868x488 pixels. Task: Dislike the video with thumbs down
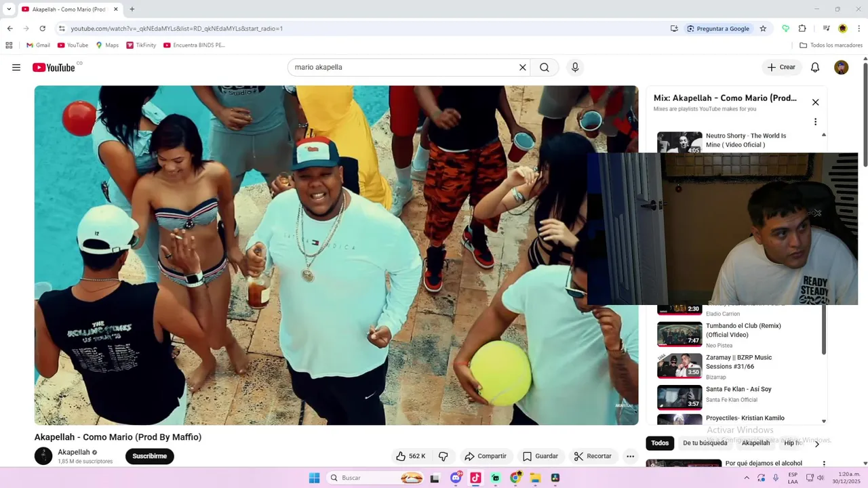click(x=443, y=456)
